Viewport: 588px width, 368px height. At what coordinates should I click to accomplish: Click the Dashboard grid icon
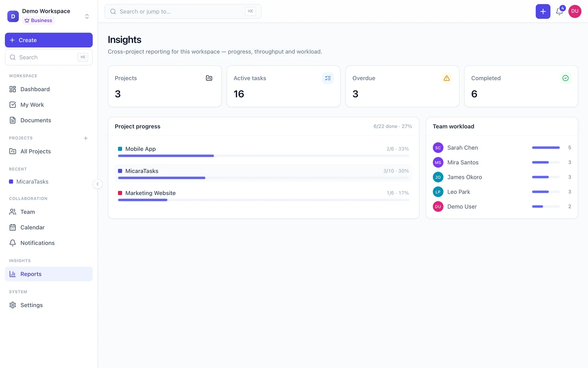(12, 89)
